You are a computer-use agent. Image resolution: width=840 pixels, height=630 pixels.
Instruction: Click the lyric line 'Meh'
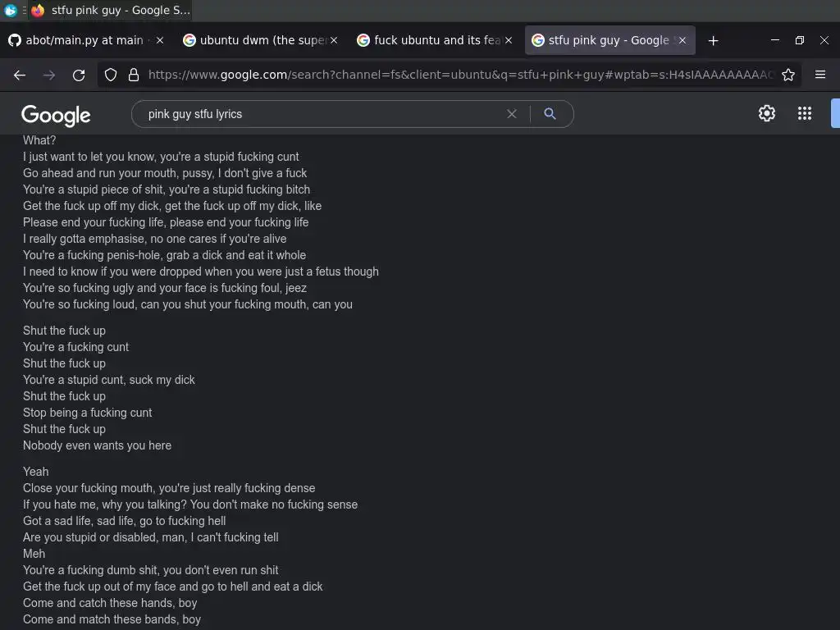[34, 554]
